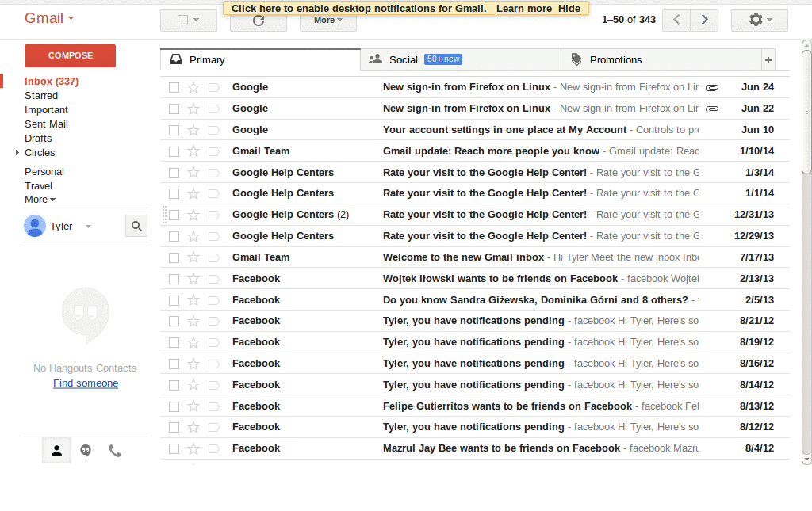Open the Drafts folder
Image resolution: width=812 pixels, height=511 pixels.
coord(38,139)
